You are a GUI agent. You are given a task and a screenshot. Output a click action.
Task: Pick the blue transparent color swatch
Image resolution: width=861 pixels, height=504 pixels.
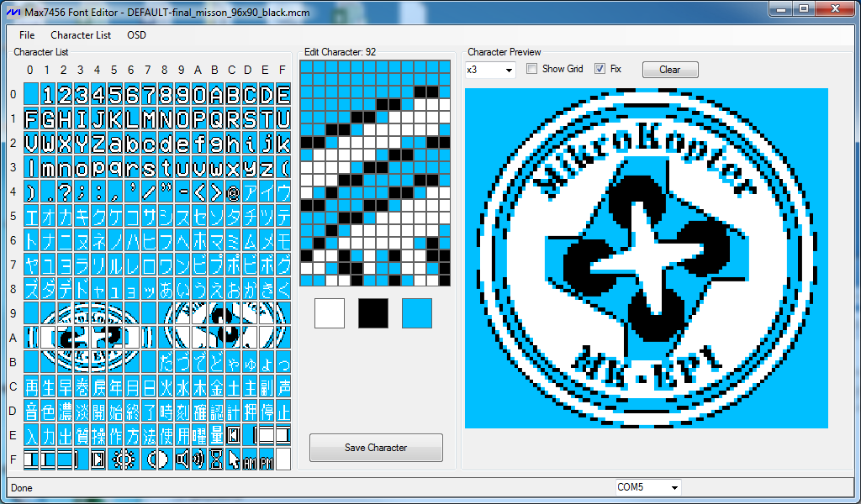(x=417, y=313)
